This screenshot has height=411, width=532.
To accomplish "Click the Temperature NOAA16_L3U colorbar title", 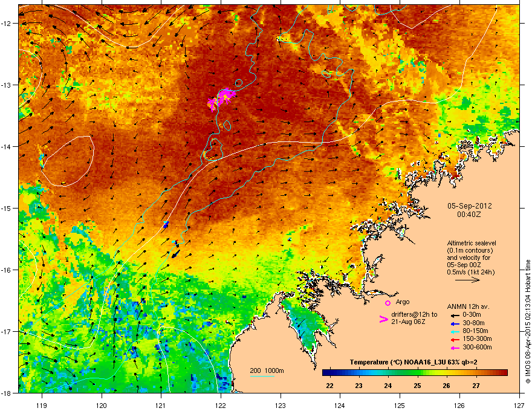I will coord(414,363).
